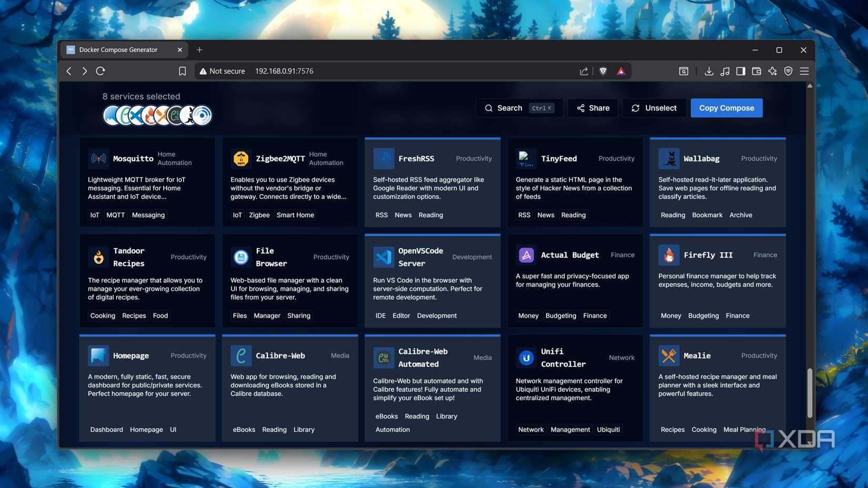868x488 pixels.
Task: Click the File Browser icon
Action: pyautogui.click(x=241, y=257)
